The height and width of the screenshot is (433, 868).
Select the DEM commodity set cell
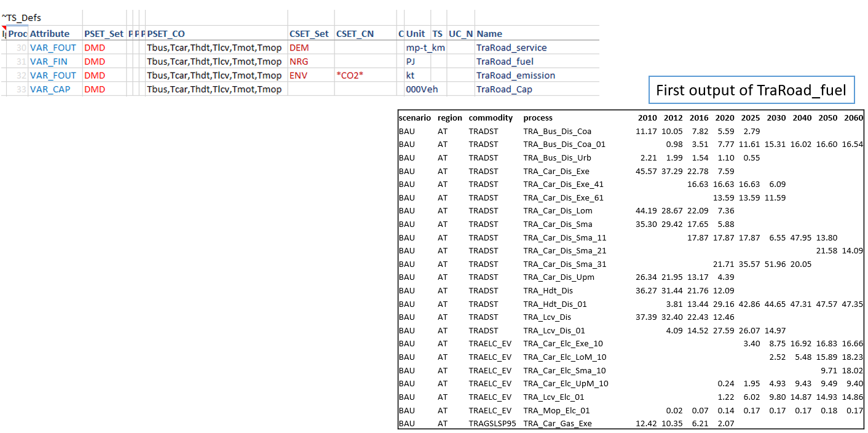[299, 47]
